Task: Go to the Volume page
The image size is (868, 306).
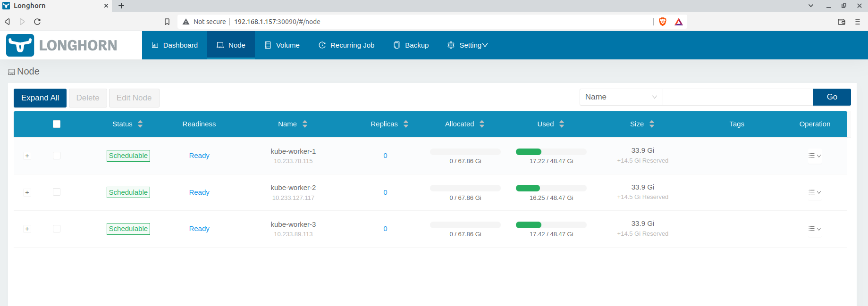Action: (x=282, y=45)
